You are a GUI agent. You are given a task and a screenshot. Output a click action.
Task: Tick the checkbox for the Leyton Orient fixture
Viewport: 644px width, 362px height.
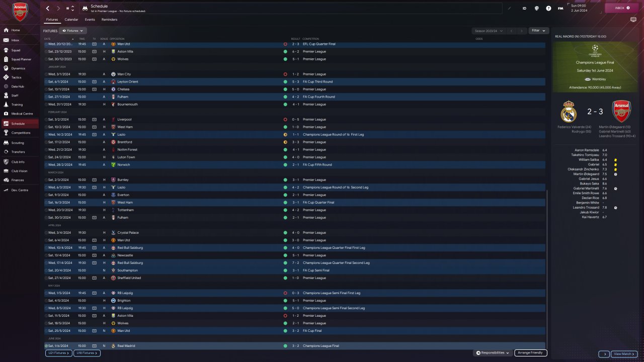point(46,81)
